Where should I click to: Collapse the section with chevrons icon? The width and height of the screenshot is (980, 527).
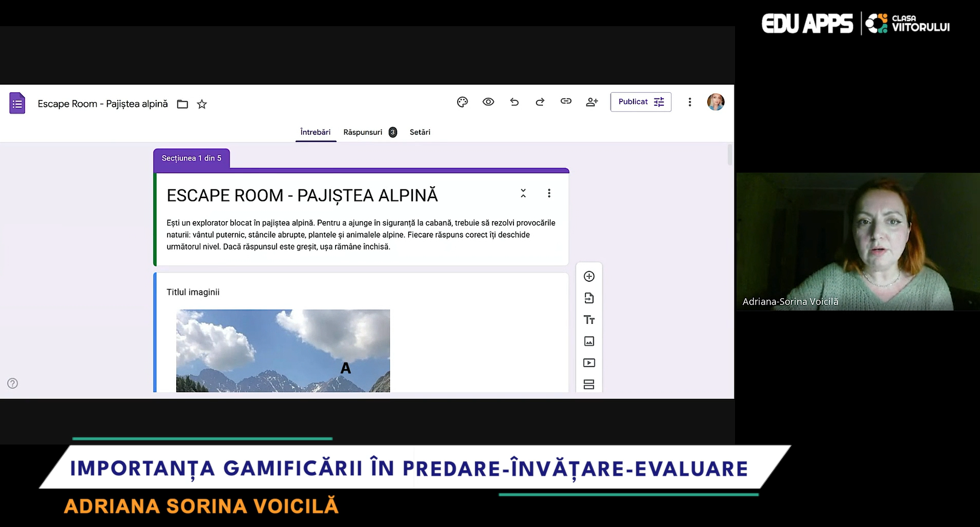523,193
